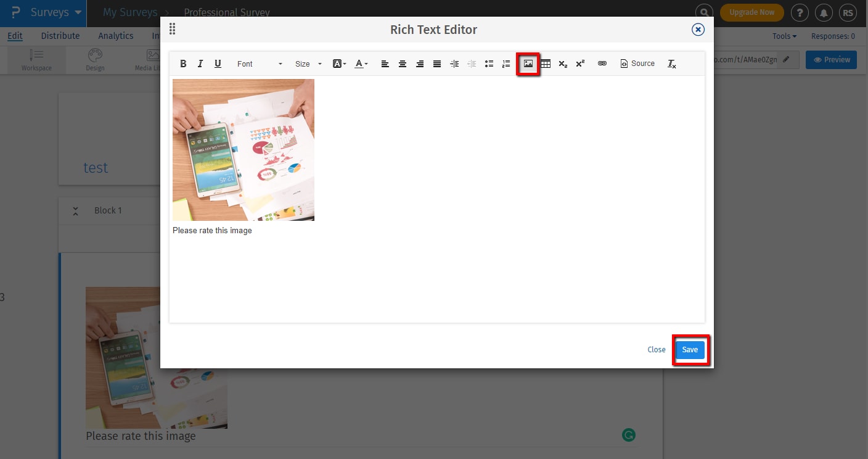Open the Size dropdown
This screenshot has height=459, width=868.
click(x=308, y=64)
